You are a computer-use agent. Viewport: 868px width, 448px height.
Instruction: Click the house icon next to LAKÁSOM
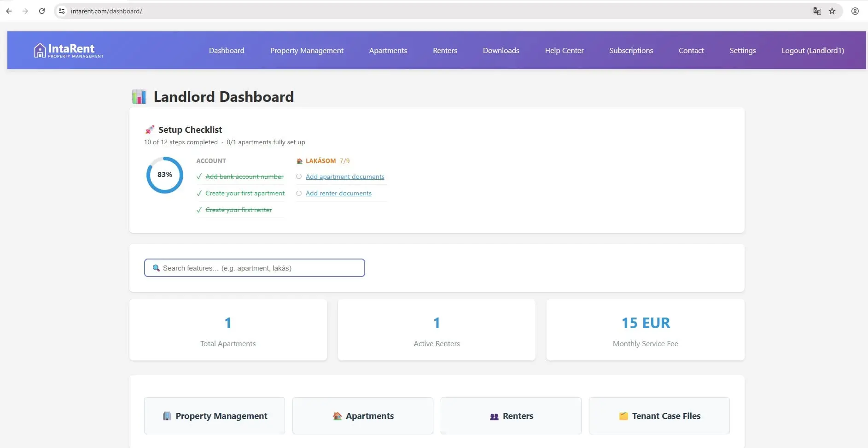pos(299,161)
